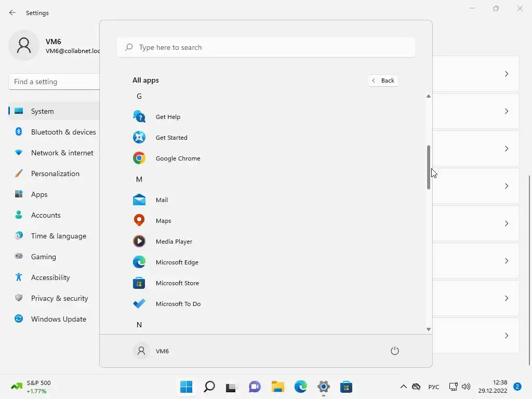Go back with Settings back arrow
The image size is (532, 399).
pyautogui.click(x=12, y=13)
